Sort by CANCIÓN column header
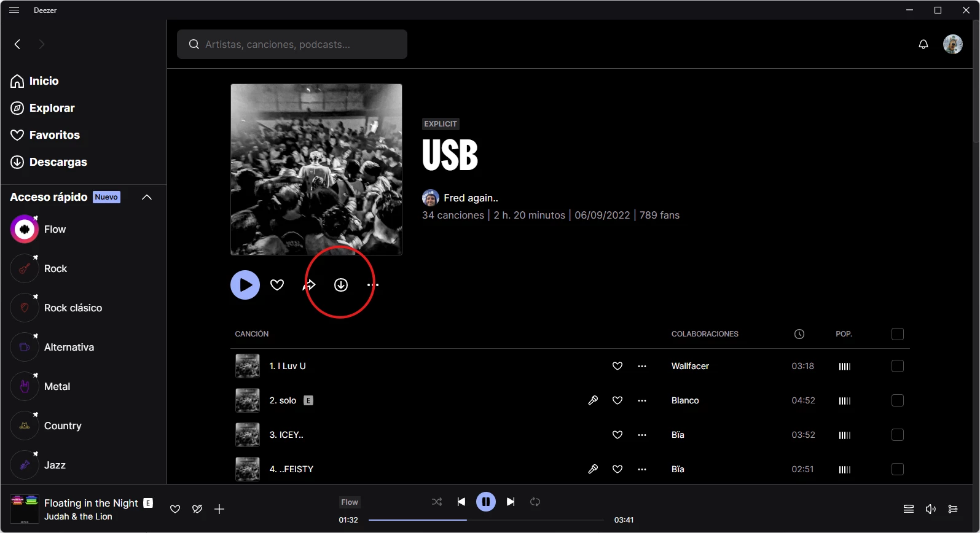 (252, 334)
